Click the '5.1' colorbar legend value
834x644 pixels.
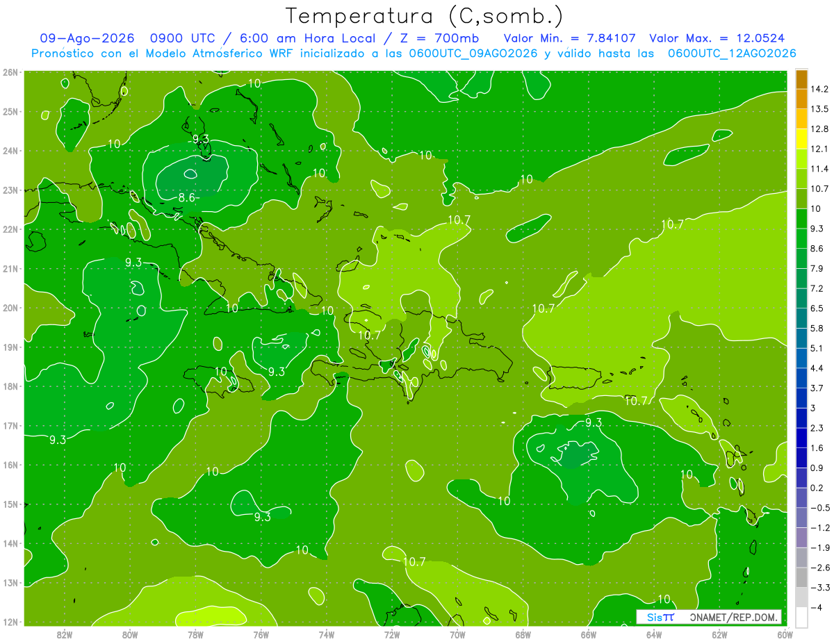pyautogui.click(x=817, y=348)
